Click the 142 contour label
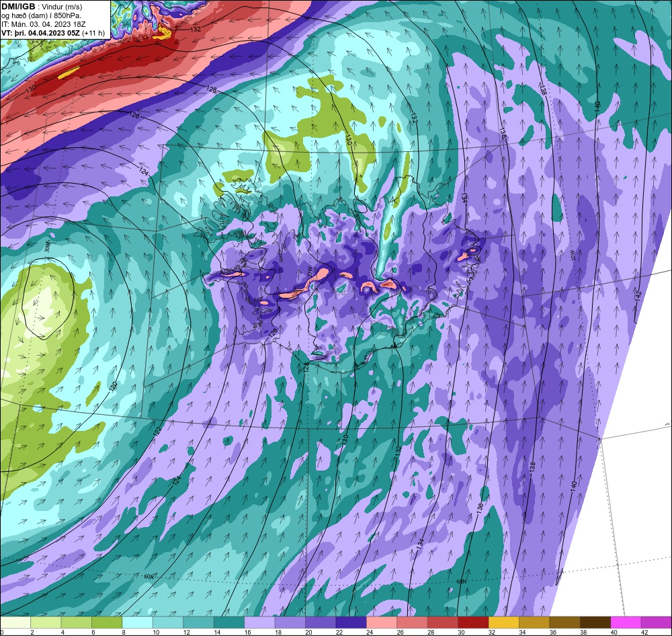 pyautogui.click(x=638, y=296)
